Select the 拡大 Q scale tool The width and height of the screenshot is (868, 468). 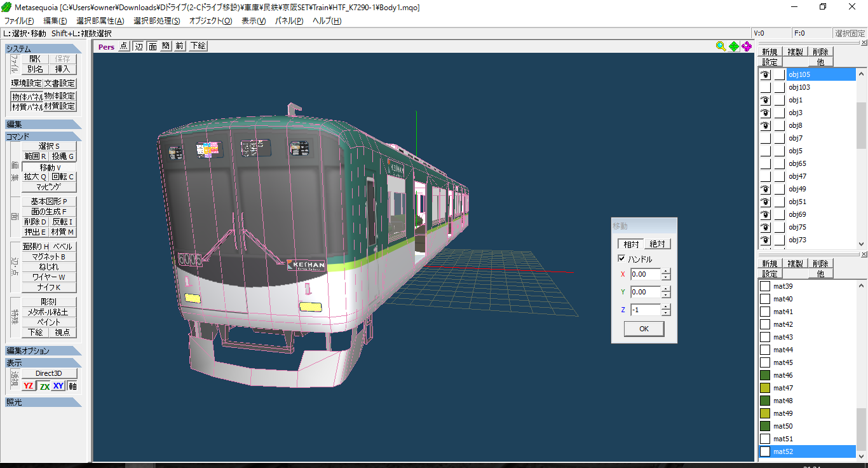(x=36, y=177)
